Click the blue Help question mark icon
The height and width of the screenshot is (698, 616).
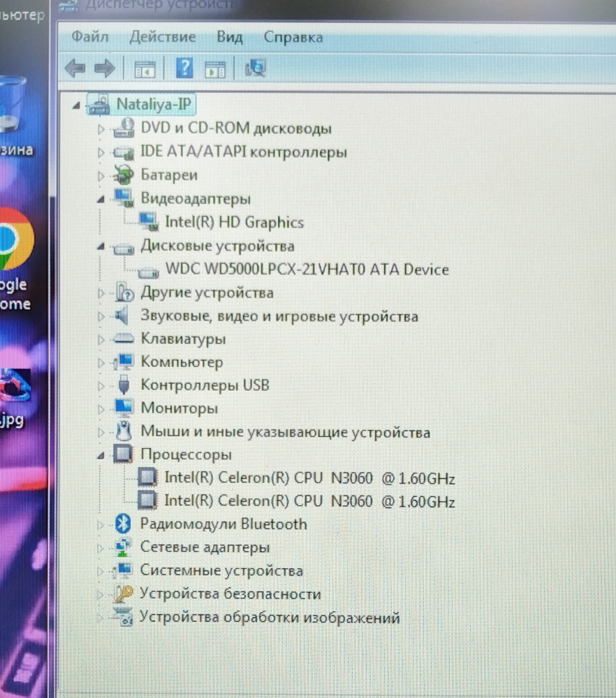click(x=184, y=68)
